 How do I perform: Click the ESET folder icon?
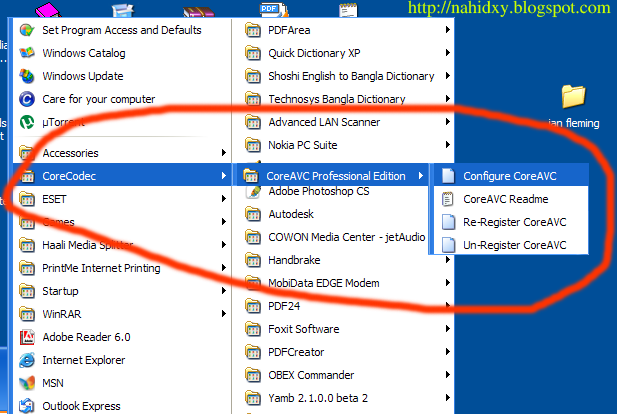coord(27,199)
